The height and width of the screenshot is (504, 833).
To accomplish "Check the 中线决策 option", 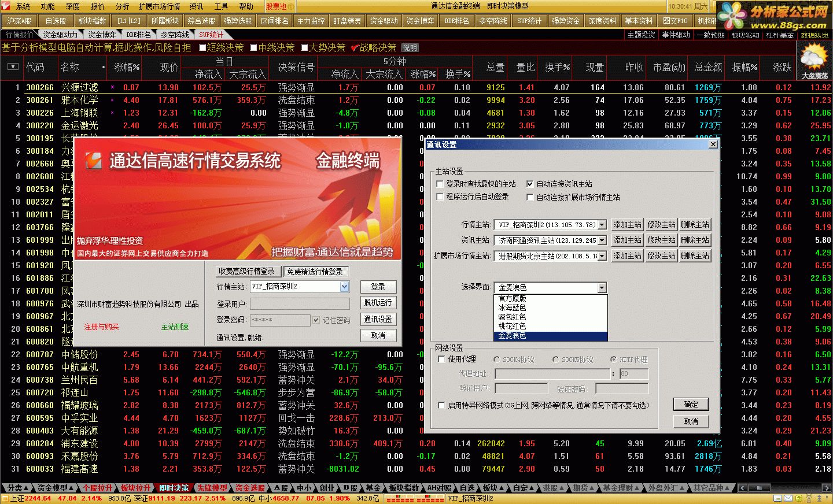I will point(253,47).
